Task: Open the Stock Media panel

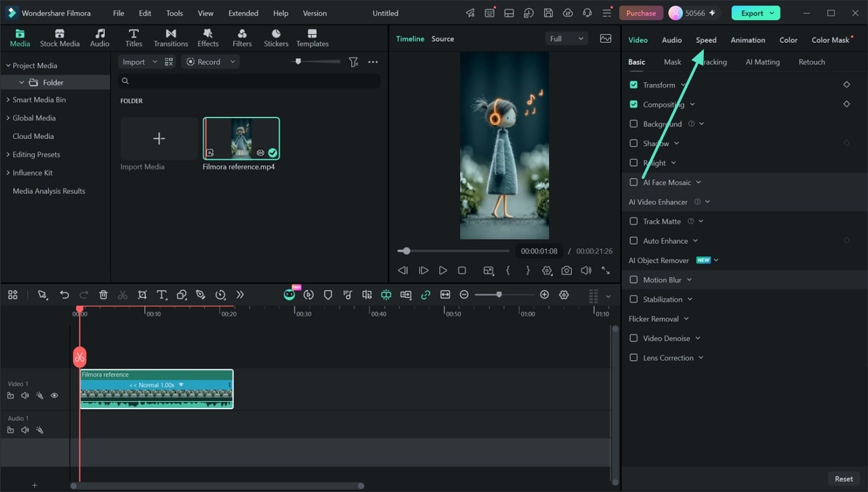Action: (59, 38)
